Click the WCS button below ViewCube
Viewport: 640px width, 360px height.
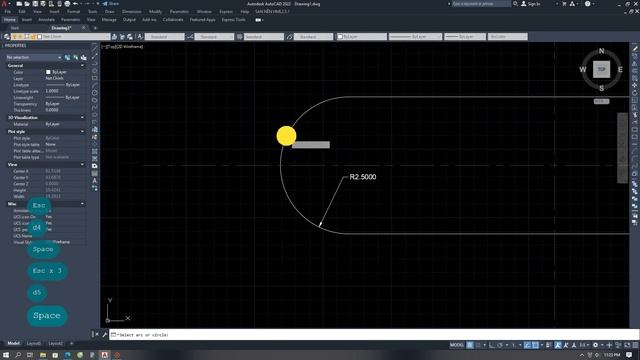(601, 101)
